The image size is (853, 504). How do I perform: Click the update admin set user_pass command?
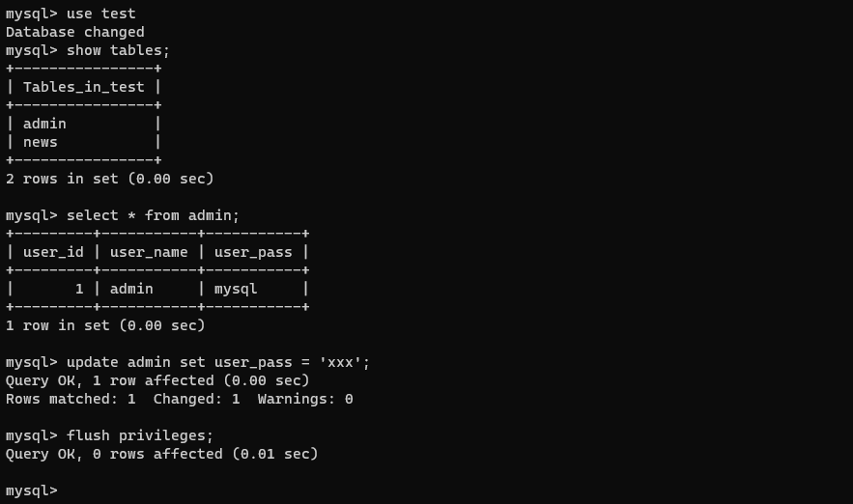[218, 363]
